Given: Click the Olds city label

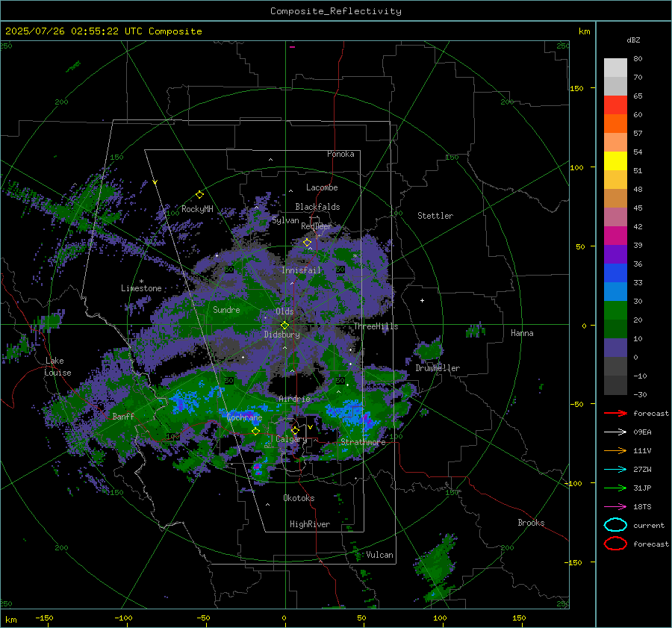Looking at the screenshot, I should coord(284,311).
